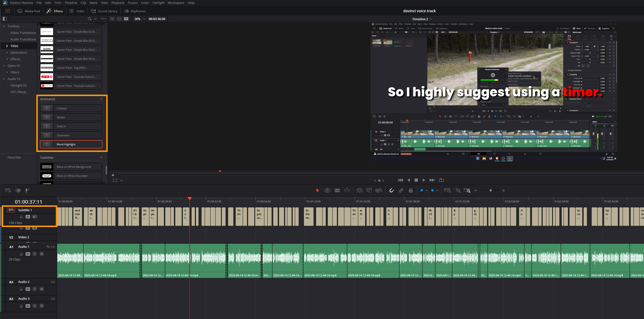Collapse the Animated titles group
This screenshot has width=644, height=319.
point(102,99)
